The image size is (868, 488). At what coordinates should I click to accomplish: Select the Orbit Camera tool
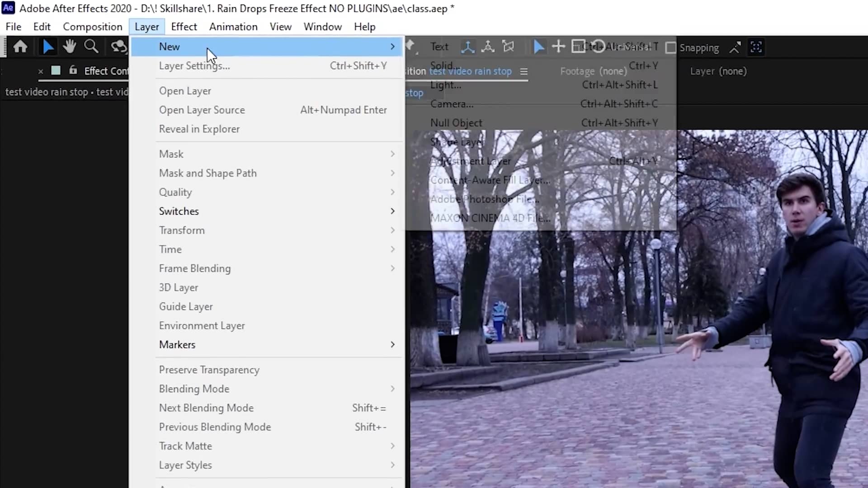click(468, 47)
